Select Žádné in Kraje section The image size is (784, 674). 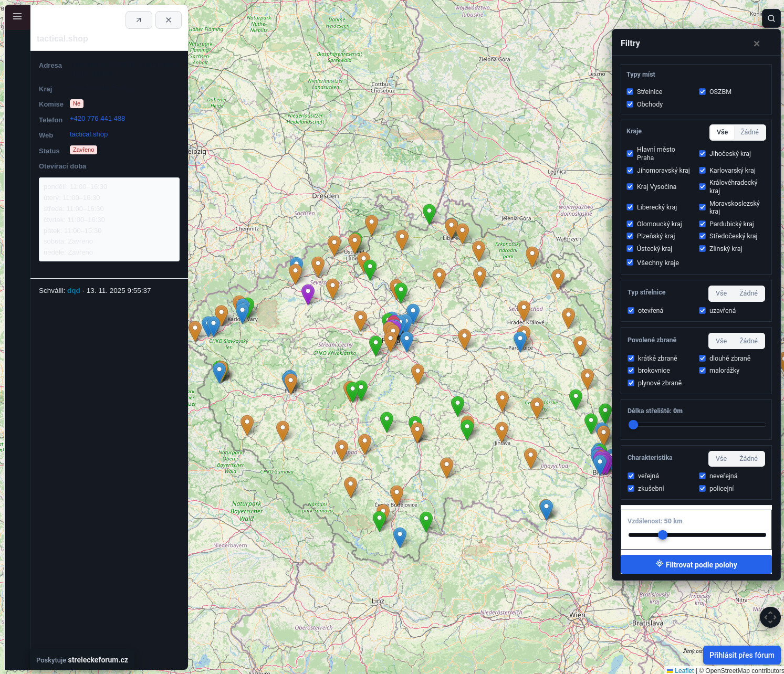pos(749,132)
